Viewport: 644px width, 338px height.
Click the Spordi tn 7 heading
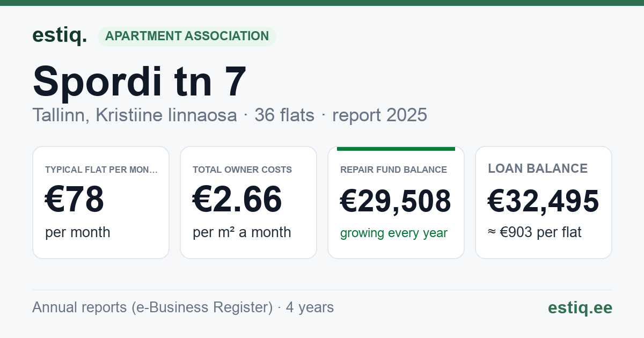point(140,81)
